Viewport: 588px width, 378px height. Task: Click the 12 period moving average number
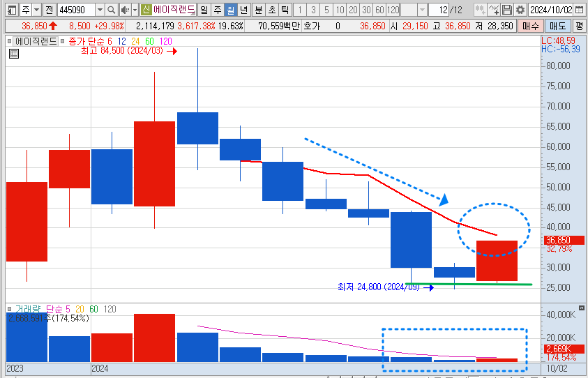click(x=121, y=41)
